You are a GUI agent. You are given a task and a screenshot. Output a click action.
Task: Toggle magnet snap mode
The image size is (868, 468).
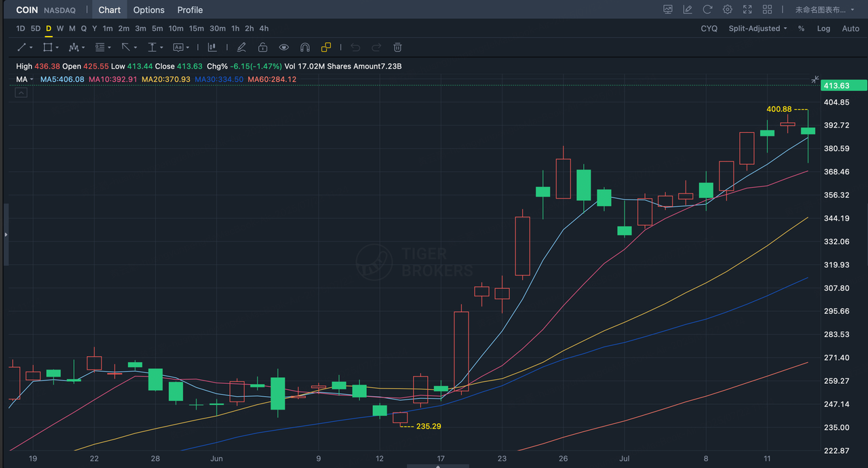[x=305, y=47]
